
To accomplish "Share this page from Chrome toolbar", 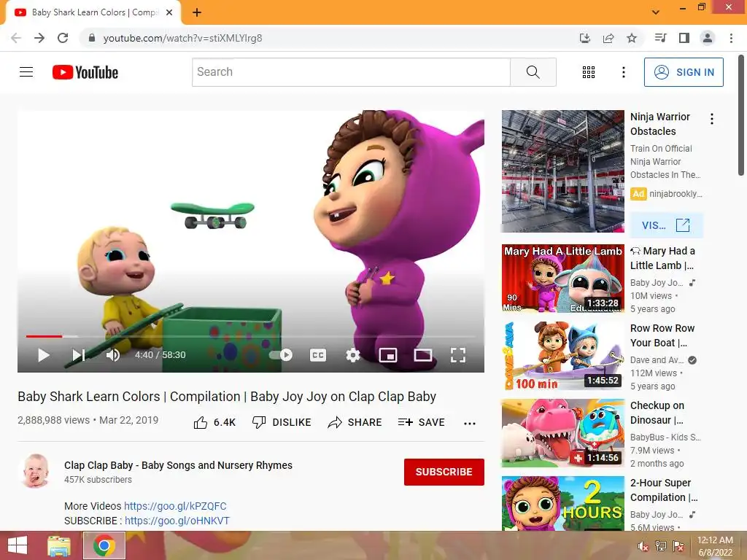I will pos(608,38).
